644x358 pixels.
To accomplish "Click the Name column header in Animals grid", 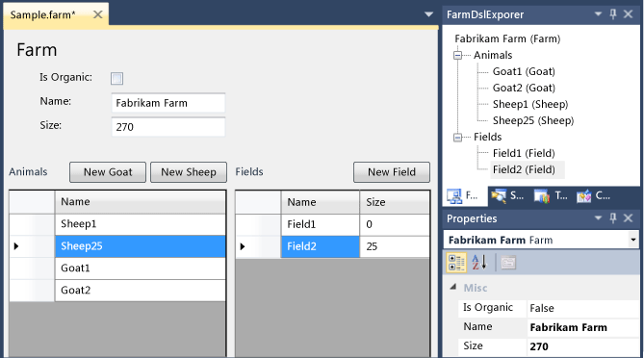I will click(140, 201).
